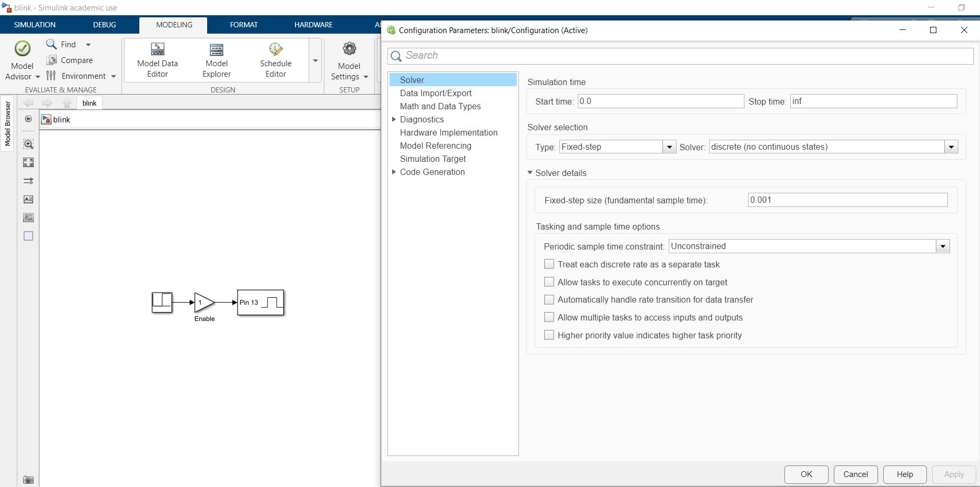Toggle automatically handle rate transition
980x487 pixels.
[x=549, y=299]
